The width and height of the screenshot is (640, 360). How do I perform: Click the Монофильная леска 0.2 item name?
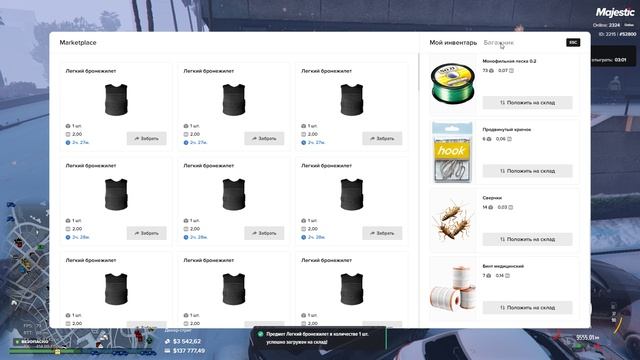tap(509, 61)
